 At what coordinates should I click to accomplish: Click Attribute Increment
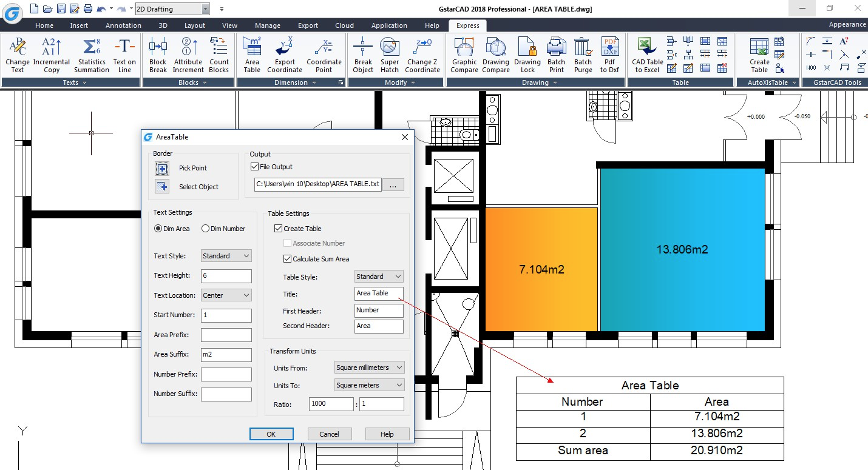pos(188,55)
